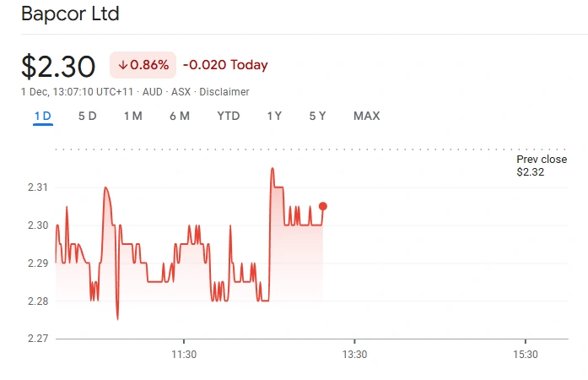
Task: Click the 13:30 time axis label
Action: pyautogui.click(x=354, y=355)
